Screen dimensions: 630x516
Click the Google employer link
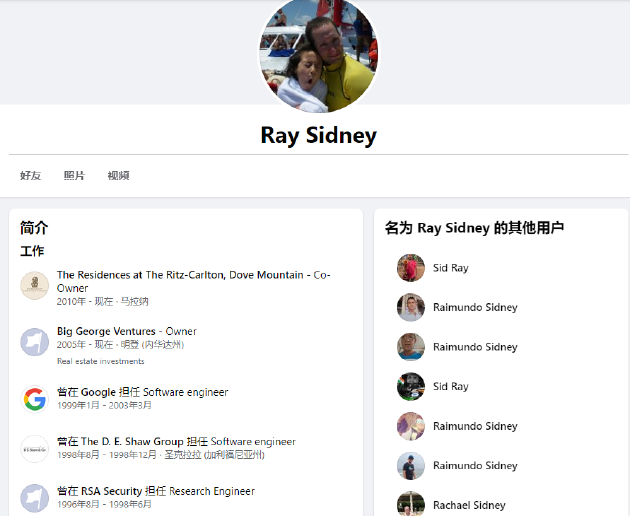click(x=98, y=392)
